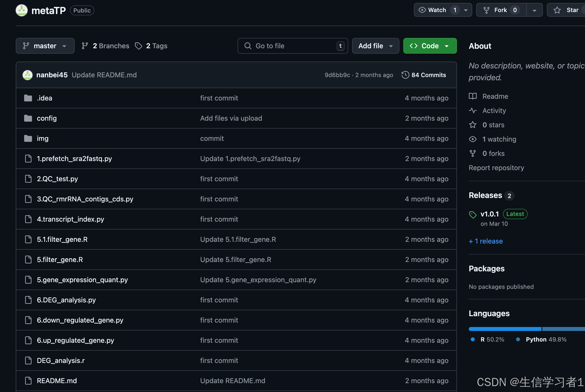Viewport: 585px width, 392px height.
Task: Click the R language bar segment
Action: click(504, 329)
